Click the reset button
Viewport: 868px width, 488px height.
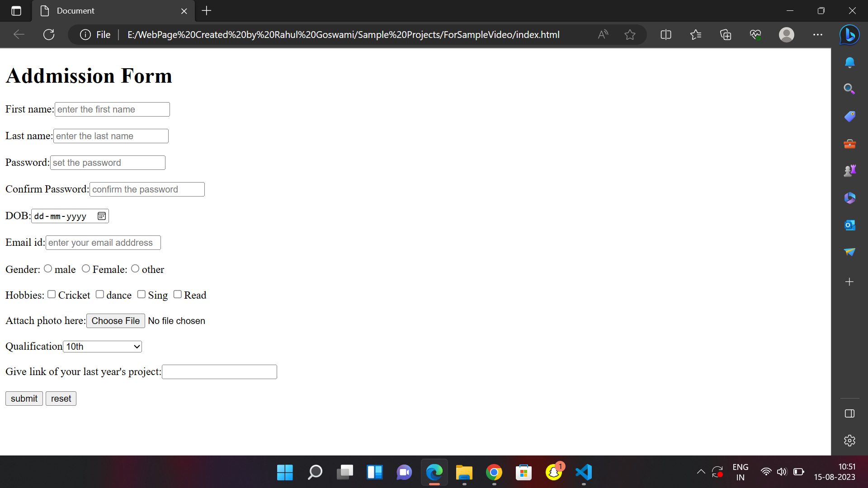click(x=61, y=398)
